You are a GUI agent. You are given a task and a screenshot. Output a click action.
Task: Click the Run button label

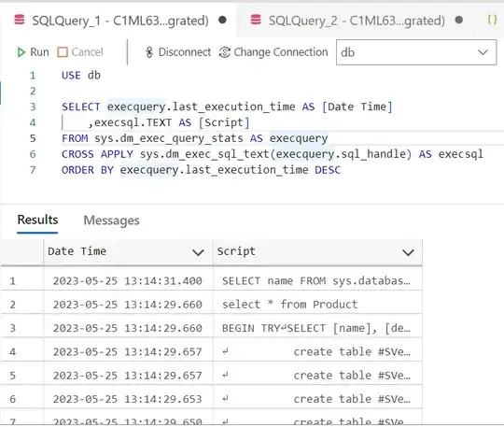(x=39, y=52)
